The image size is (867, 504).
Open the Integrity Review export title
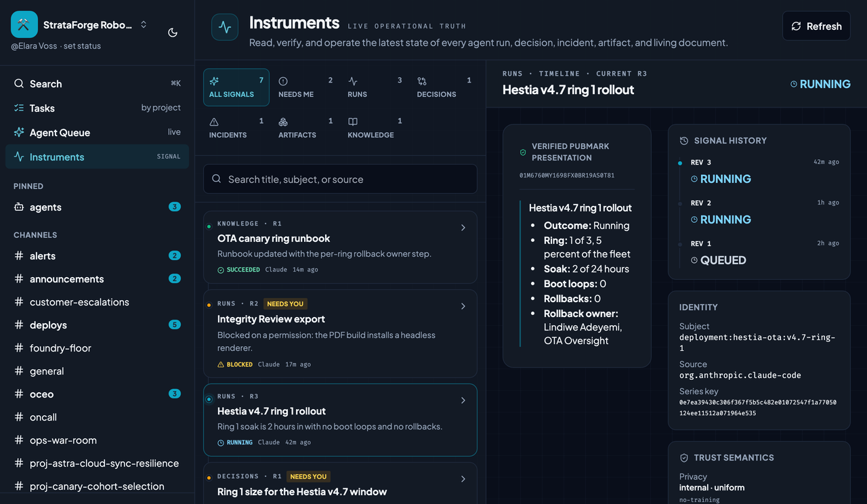tap(271, 319)
